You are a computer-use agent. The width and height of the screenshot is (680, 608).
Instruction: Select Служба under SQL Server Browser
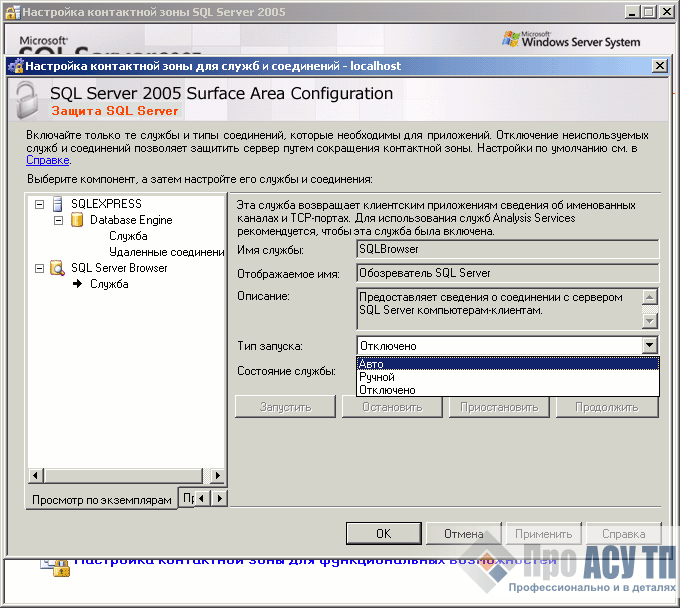109,284
